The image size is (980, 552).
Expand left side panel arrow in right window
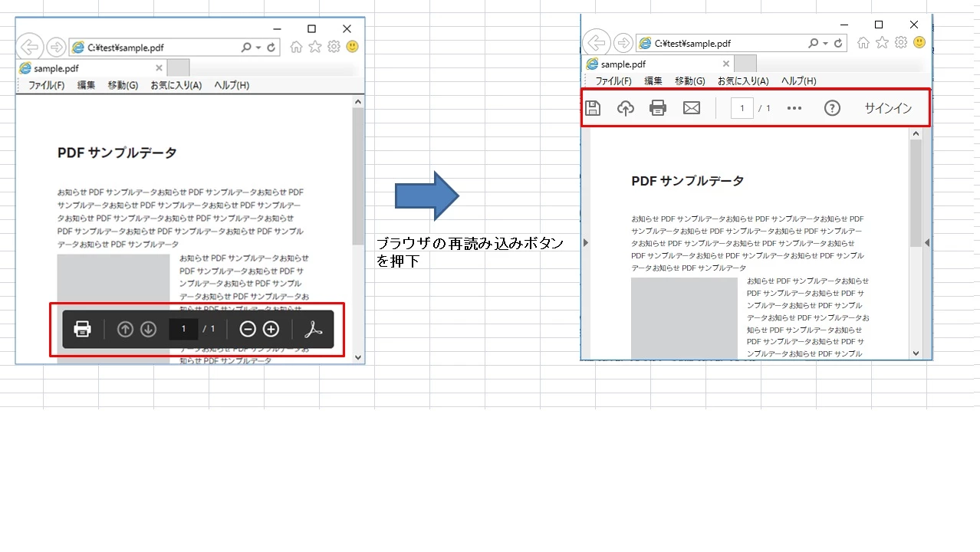pos(586,243)
